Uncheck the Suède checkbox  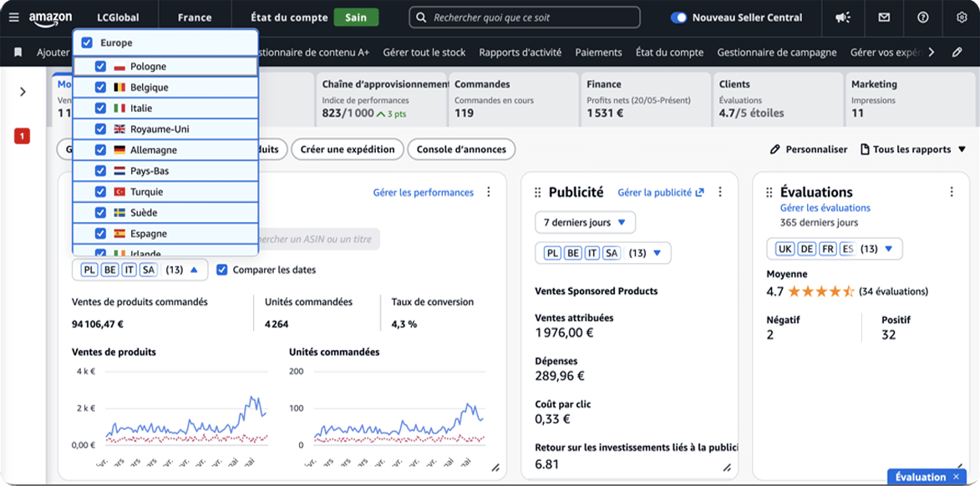coord(100,212)
